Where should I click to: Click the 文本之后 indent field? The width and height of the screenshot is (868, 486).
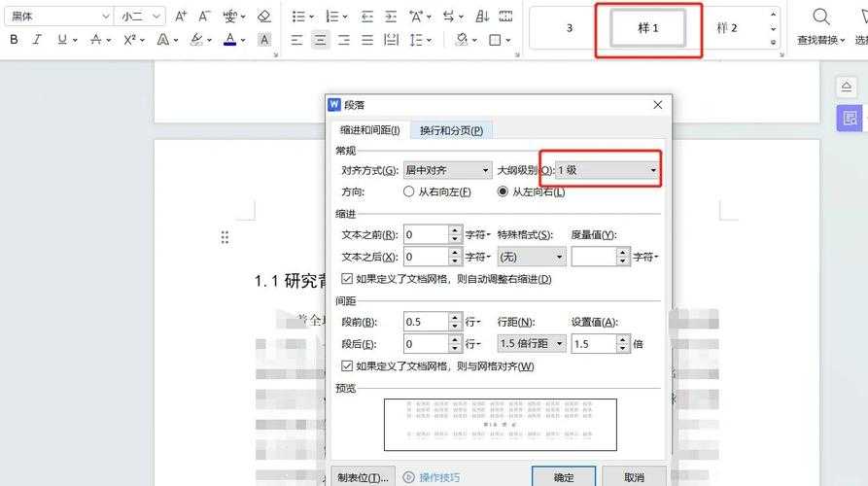click(426, 257)
